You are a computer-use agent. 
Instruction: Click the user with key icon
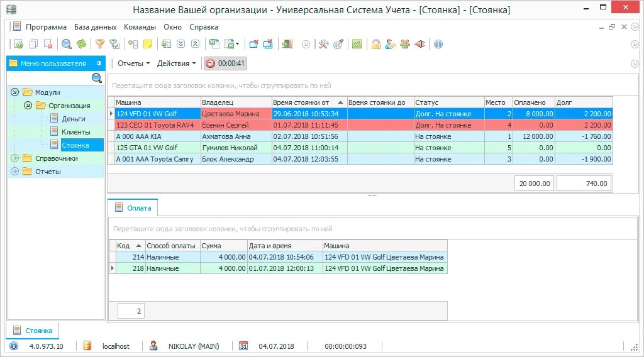[x=390, y=44]
